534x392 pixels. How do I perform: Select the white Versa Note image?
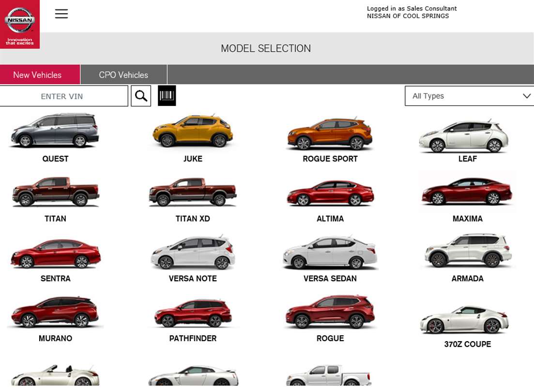tap(193, 252)
